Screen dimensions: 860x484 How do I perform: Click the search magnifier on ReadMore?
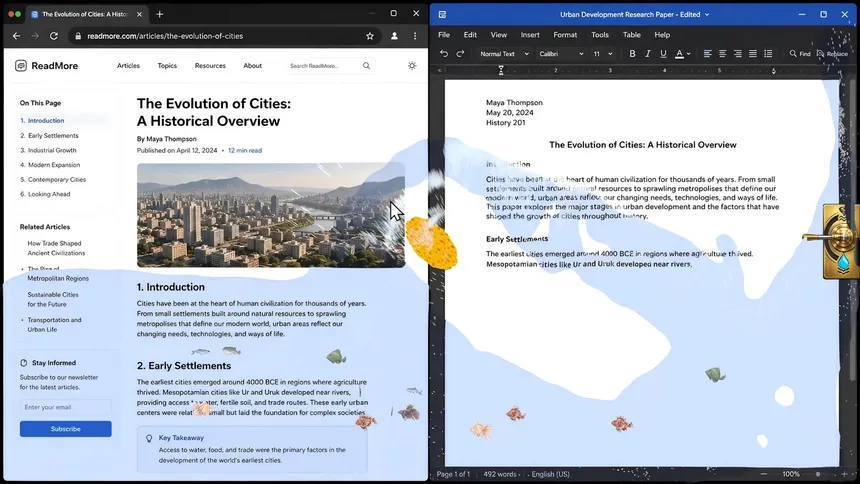[x=366, y=66]
